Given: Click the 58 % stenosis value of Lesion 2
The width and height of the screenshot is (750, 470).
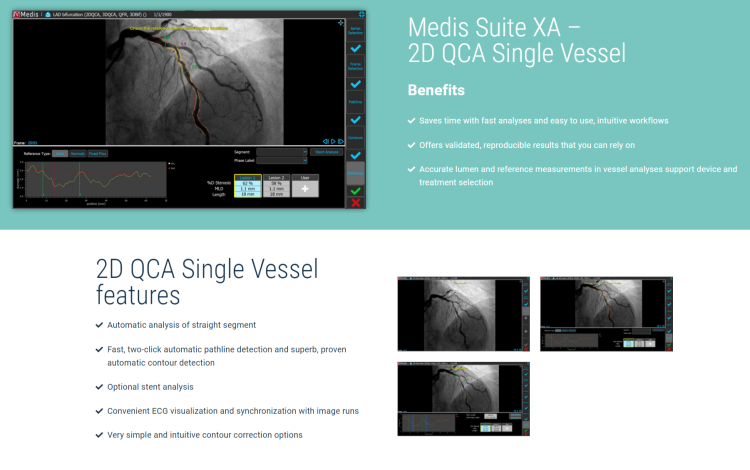Looking at the screenshot, I should tap(276, 183).
